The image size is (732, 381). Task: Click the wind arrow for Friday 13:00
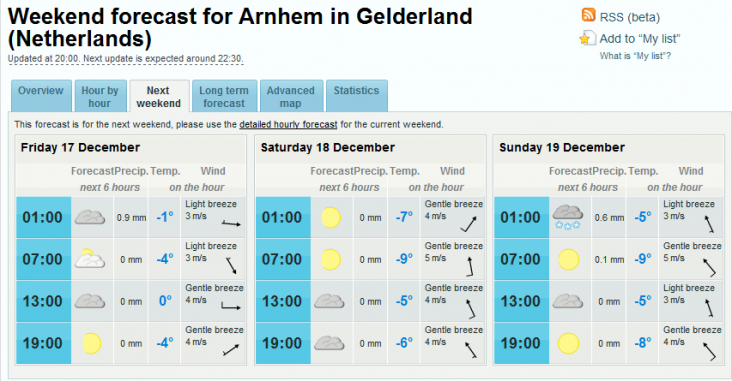pos(231,306)
